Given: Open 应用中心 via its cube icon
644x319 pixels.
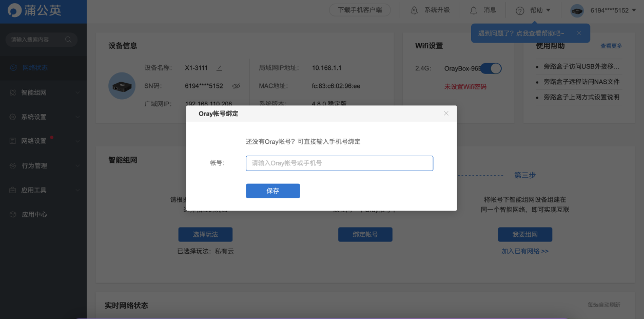Looking at the screenshot, I should pos(14,214).
